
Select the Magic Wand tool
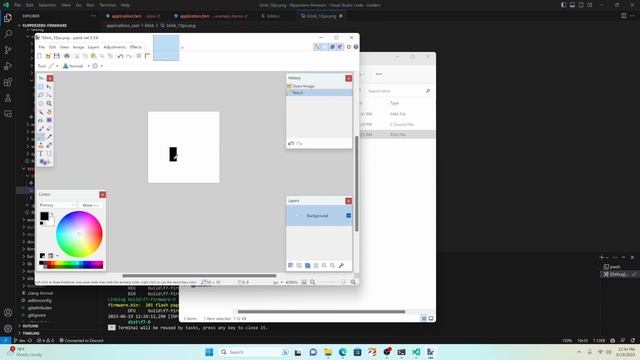coord(41,112)
